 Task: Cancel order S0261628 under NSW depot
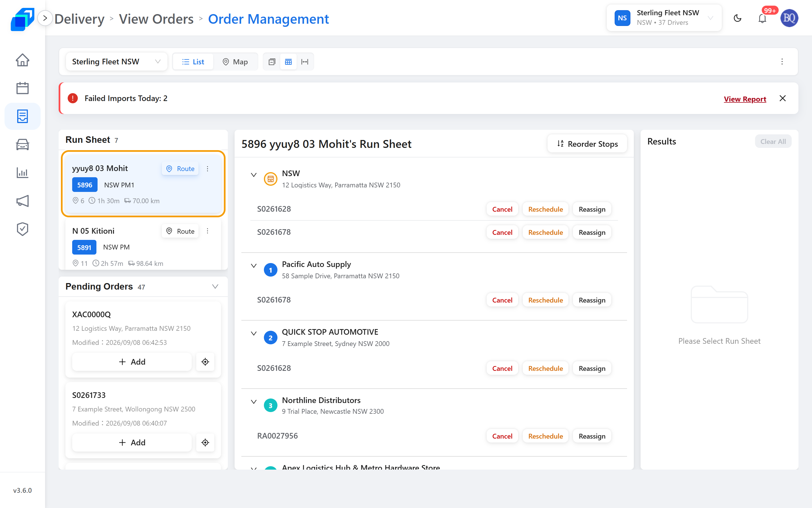502,209
